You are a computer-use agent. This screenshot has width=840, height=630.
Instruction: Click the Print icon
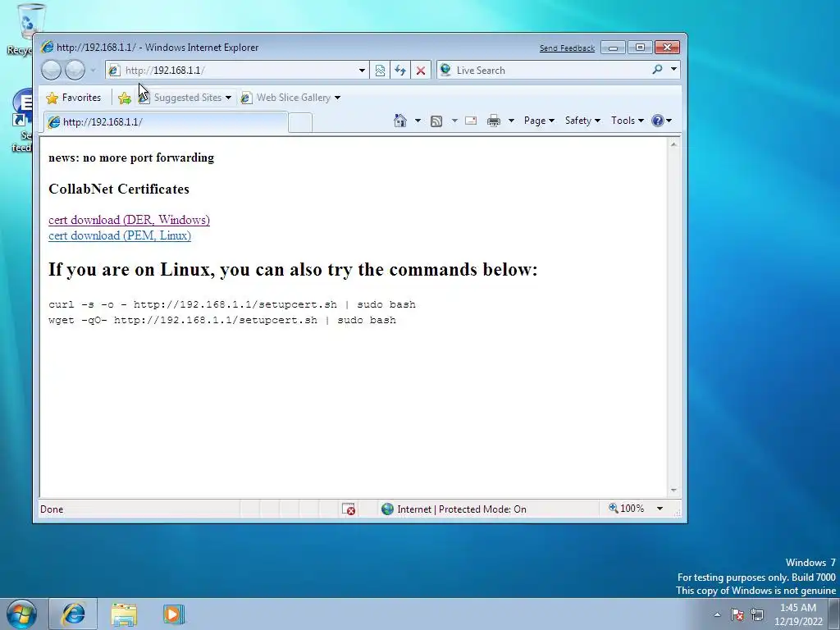(493, 121)
